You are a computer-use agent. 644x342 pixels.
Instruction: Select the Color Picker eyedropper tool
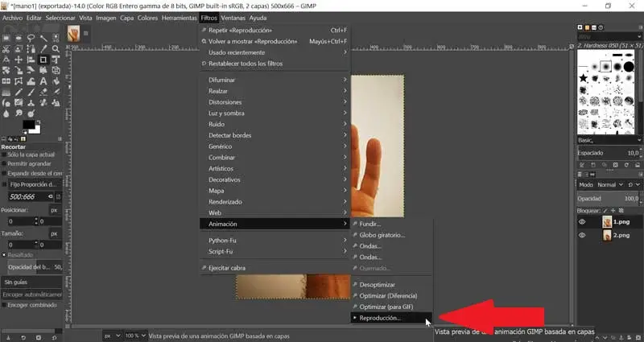(43, 49)
